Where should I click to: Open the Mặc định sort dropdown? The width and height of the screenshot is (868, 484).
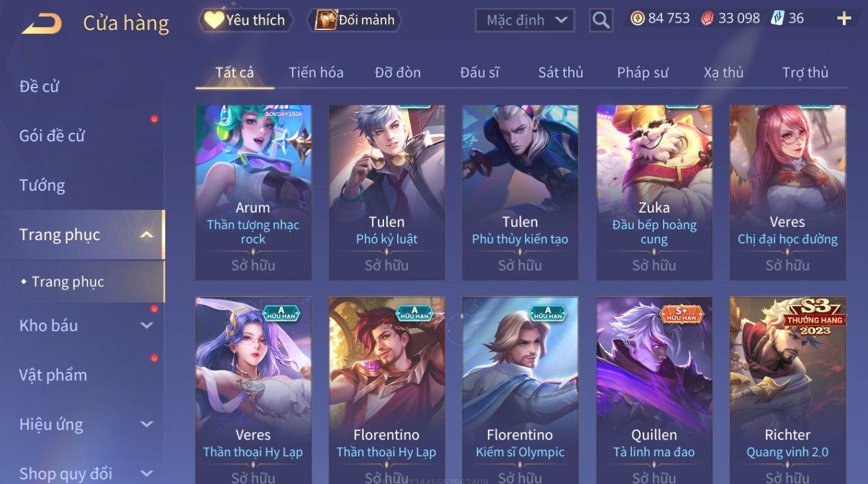524,20
